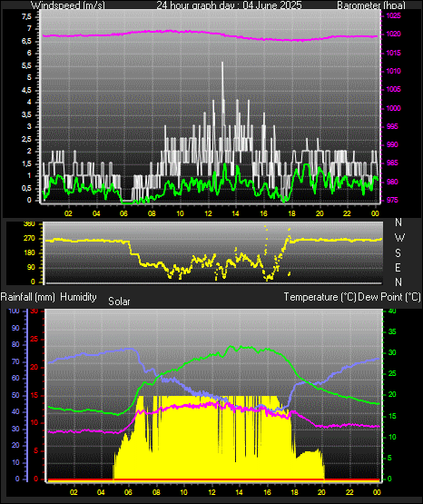Viewport: 423px width, 504px height.
Task: Click the "Humidity" label
Action: pyautogui.click(x=78, y=297)
